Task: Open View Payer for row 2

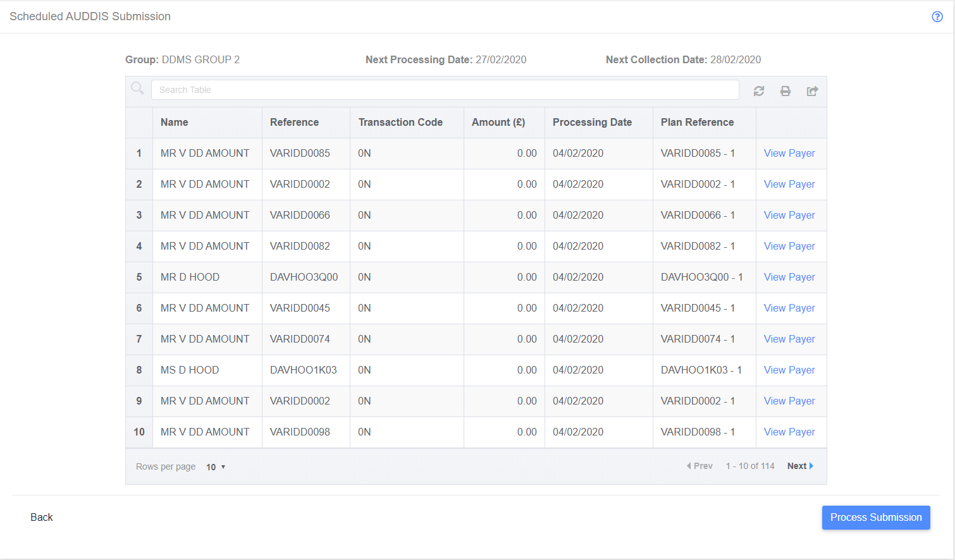Action: click(789, 185)
